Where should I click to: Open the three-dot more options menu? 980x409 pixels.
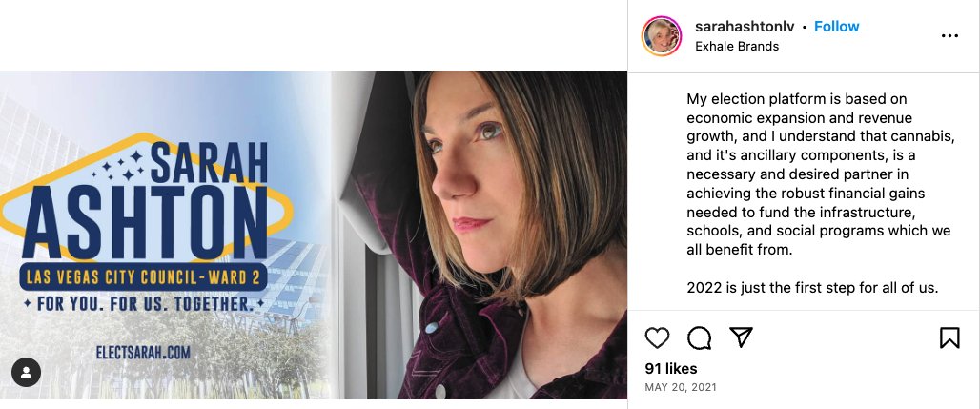949,36
